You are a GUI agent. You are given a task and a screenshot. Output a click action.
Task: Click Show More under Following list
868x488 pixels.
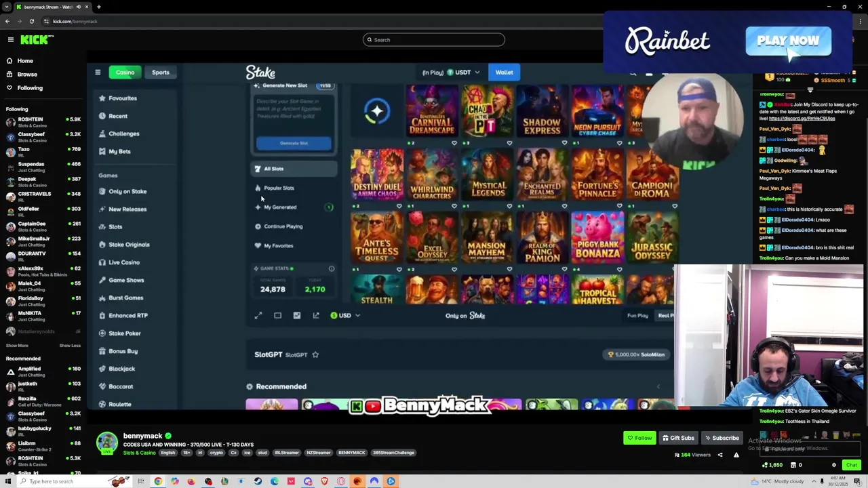point(17,346)
